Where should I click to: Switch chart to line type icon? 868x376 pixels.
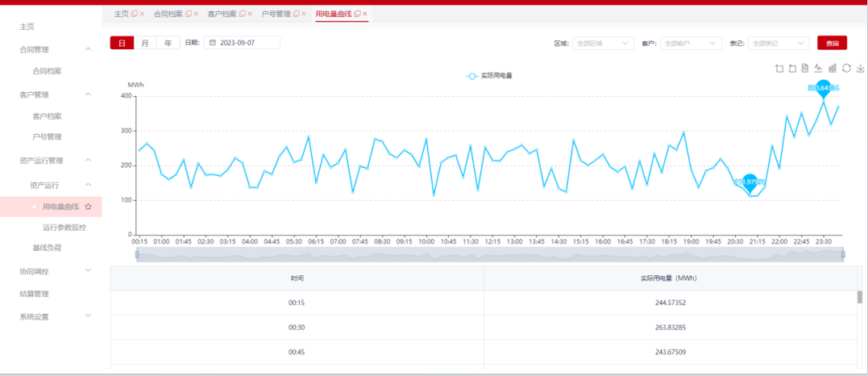[x=819, y=69]
